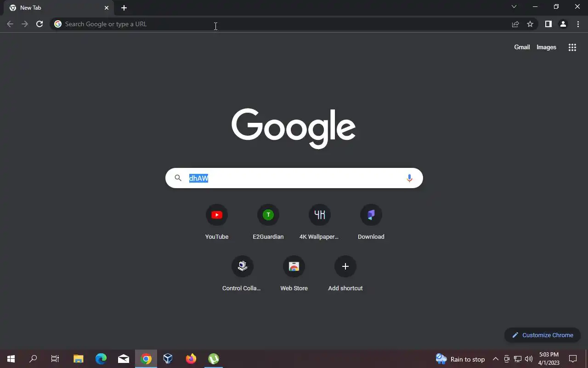This screenshot has width=588, height=368.
Task: Open the Google apps grid
Action: coord(572,47)
